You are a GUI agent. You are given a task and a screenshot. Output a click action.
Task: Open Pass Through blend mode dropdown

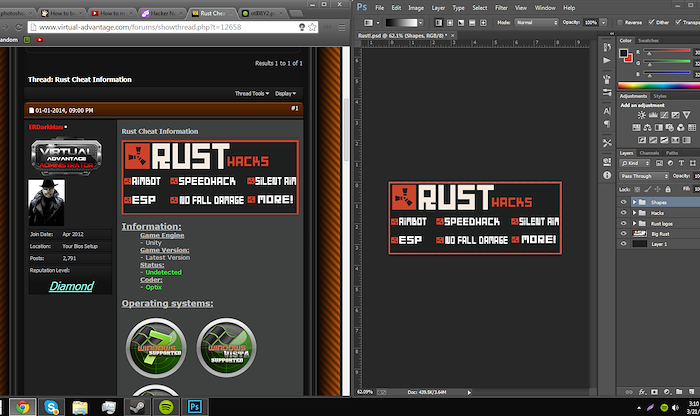click(644, 176)
